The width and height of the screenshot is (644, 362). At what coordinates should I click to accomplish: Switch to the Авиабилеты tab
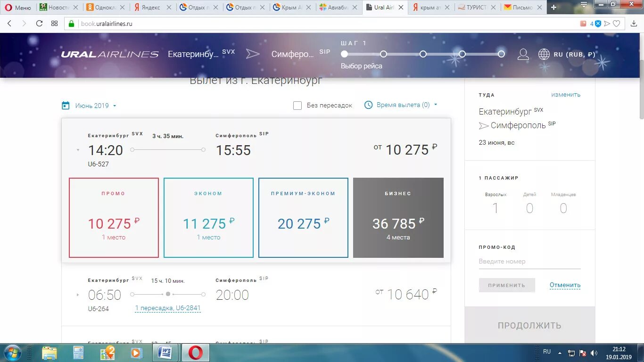point(339,8)
